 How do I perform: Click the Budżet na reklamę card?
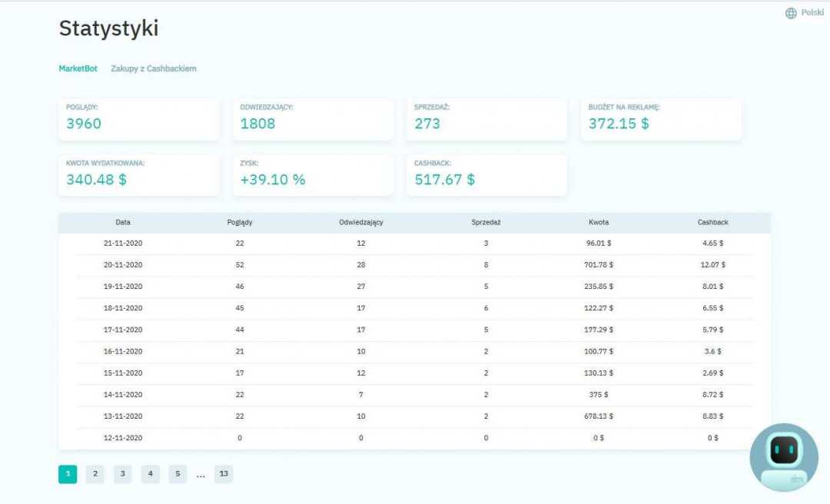pos(661,119)
